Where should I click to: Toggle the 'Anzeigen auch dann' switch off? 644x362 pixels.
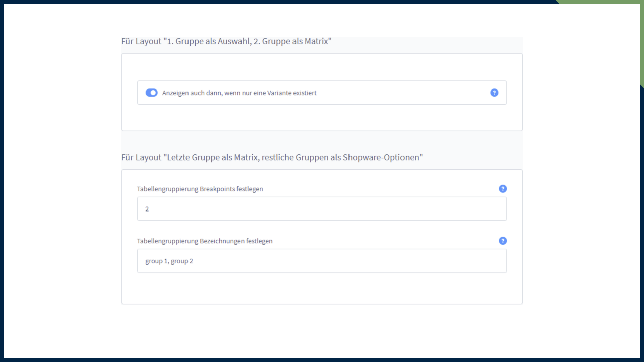(x=151, y=93)
